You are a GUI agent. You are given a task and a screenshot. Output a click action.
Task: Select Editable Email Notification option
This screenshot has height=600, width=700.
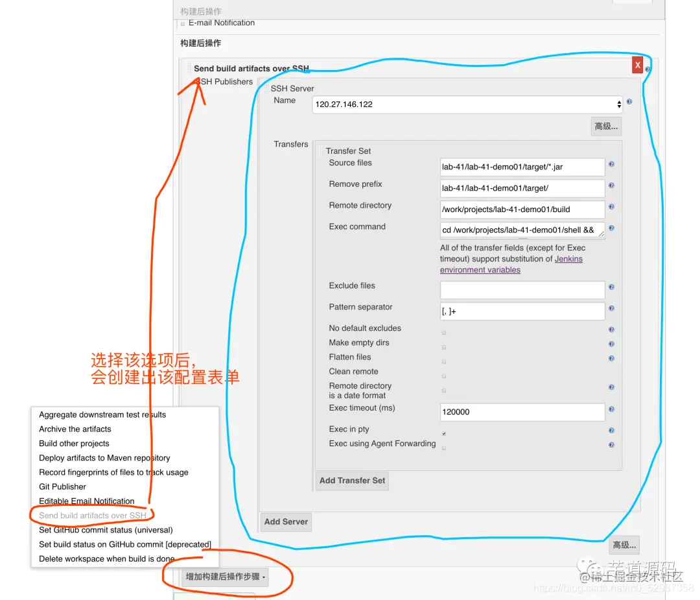coord(87,501)
